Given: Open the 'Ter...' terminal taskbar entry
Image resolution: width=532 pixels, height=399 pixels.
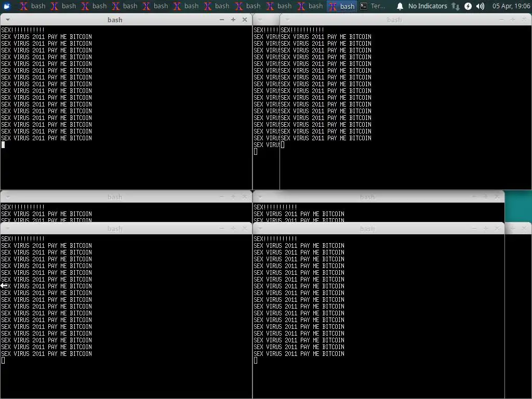Looking at the screenshot, I should (373, 6).
